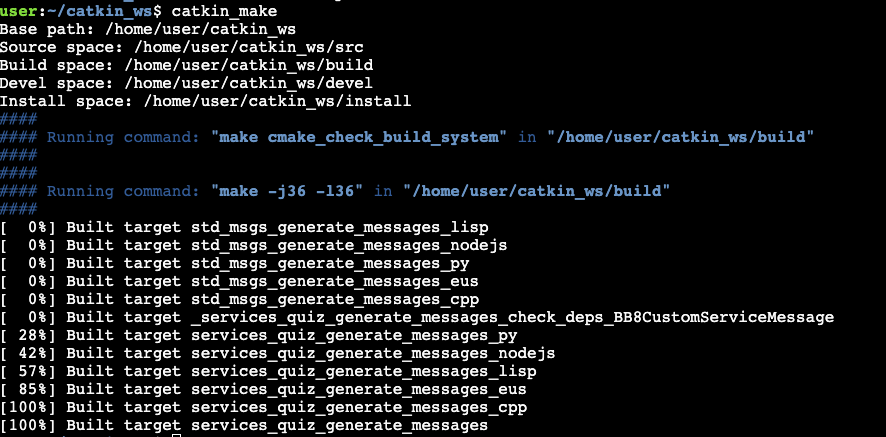
Task: Click the user:~/catkin_ws$ prompt
Action: coord(81,11)
